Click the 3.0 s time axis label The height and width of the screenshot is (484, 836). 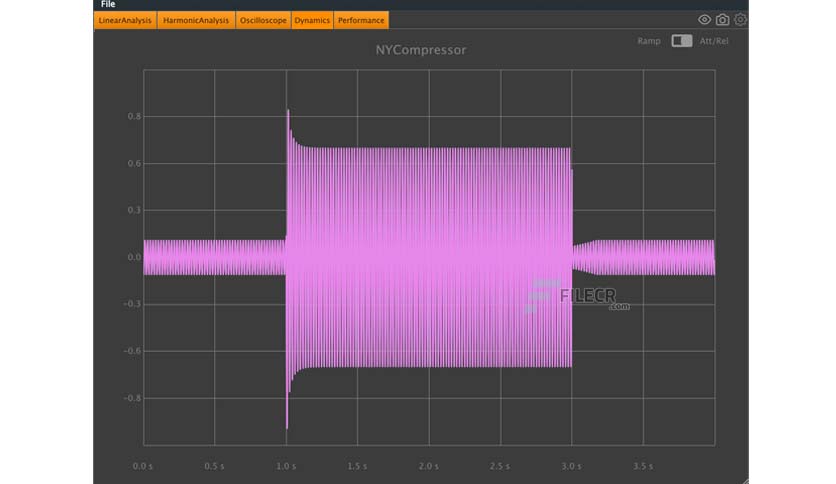(x=572, y=466)
